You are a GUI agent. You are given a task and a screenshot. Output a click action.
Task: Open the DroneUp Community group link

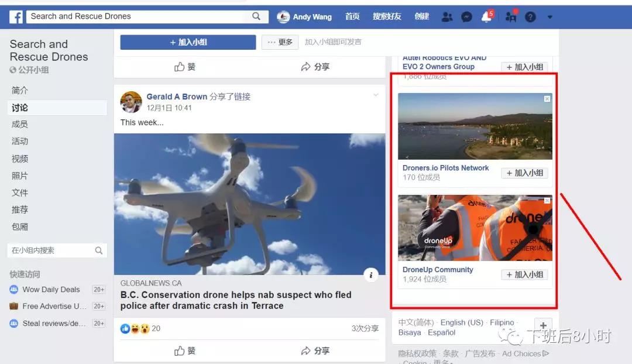pyautogui.click(x=438, y=270)
